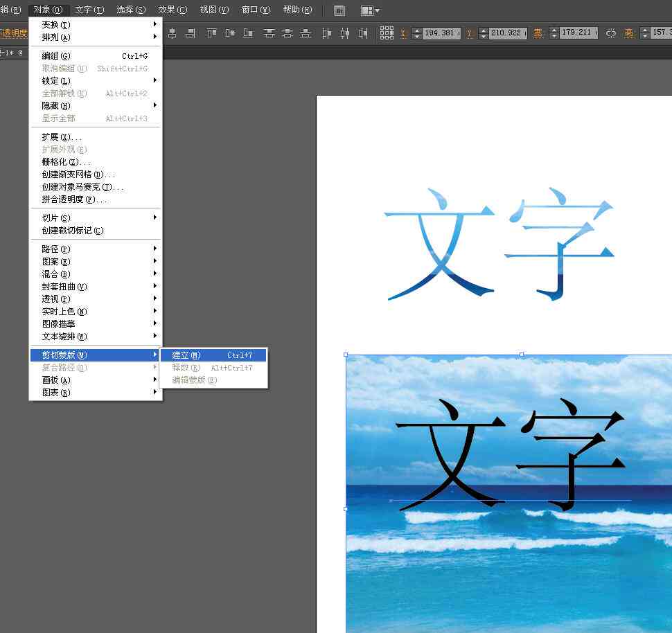Viewport: 672px width, 633px height.
Task: Open the 效果(C) menu
Action: tap(173, 10)
